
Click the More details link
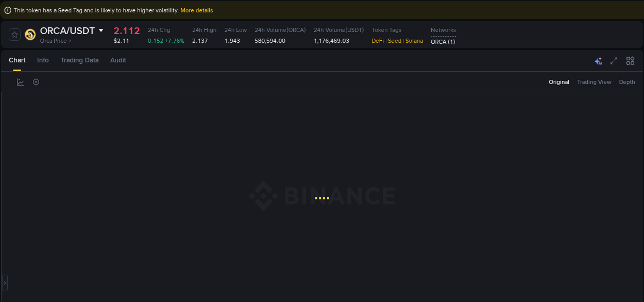197,10
